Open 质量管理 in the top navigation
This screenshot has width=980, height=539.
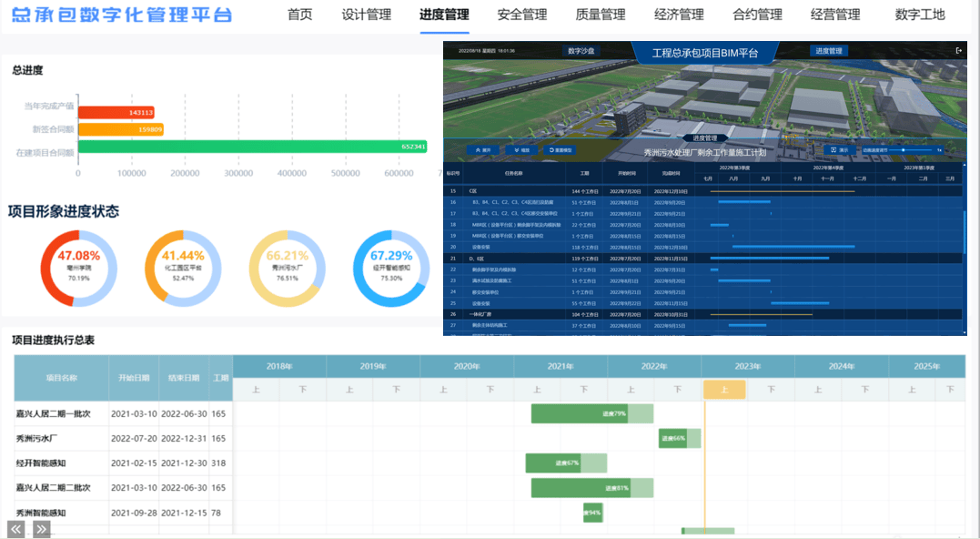600,15
